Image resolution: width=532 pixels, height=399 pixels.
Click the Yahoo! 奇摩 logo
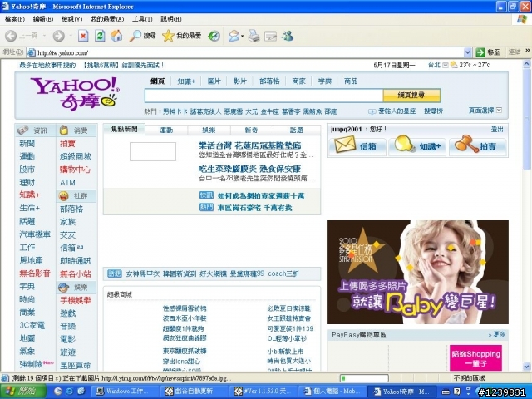(x=75, y=94)
